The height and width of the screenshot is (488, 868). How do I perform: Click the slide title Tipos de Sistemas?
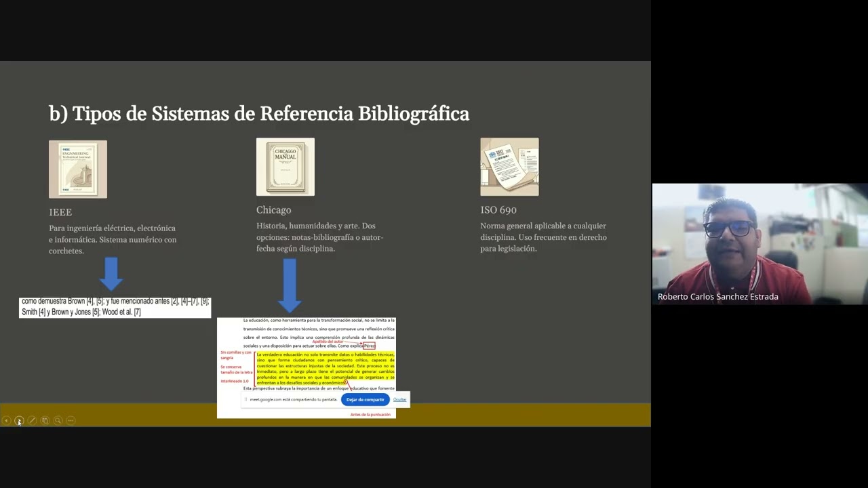[x=259, y=113]
